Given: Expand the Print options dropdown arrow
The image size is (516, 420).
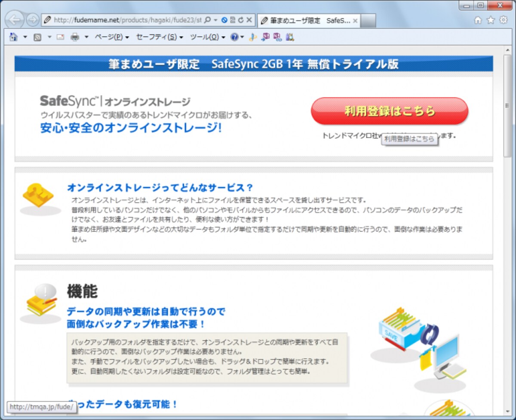Looking at the screenshot, I should 86,37.
